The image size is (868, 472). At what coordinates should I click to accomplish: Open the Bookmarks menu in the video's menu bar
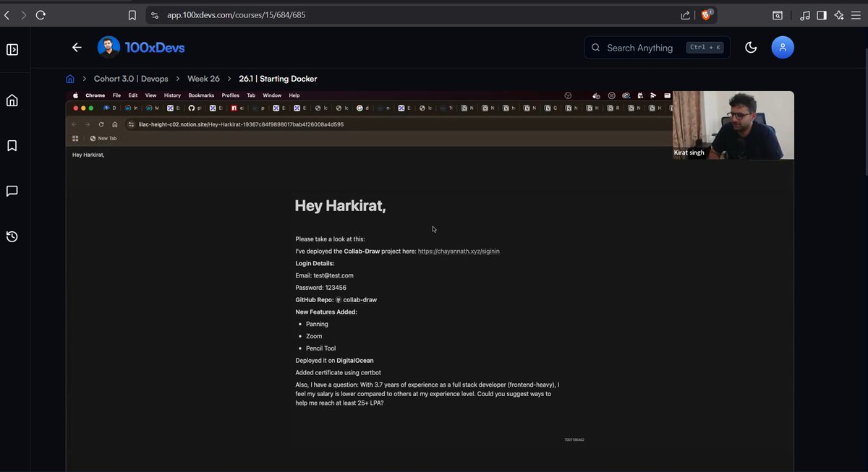(201, 95)
